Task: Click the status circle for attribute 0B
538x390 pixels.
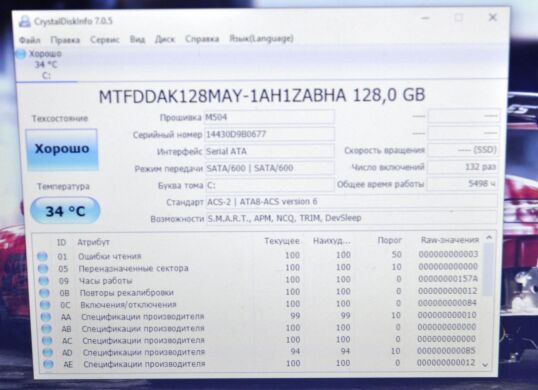Action: (44, 293)
